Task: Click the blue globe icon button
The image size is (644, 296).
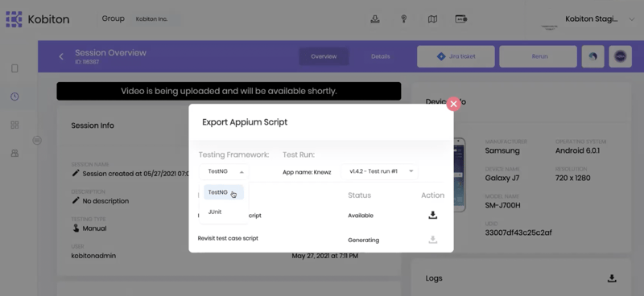Action: click(592, 56)
